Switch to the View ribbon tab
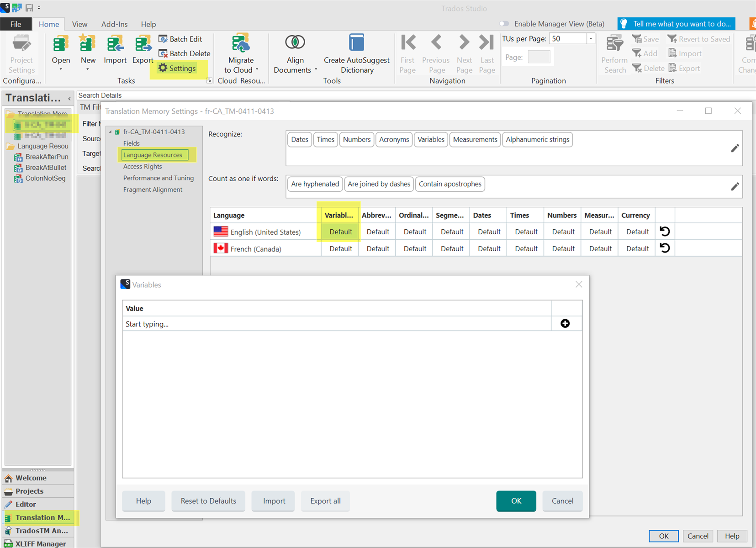This screenshot has width=756, height=548. [79, 24]
